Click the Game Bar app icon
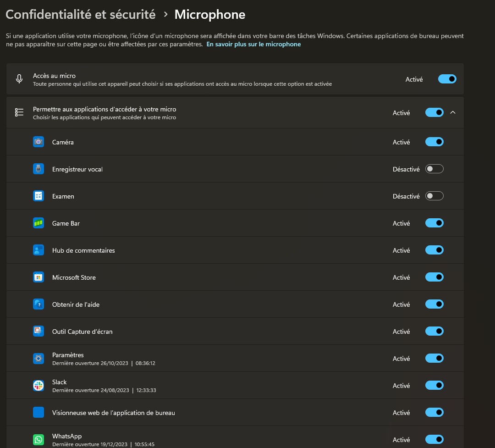This screenshot has height=448, width=495. point(38,223)
